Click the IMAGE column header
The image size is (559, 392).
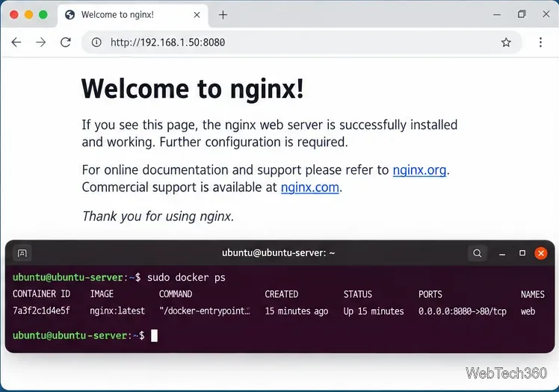102,293
